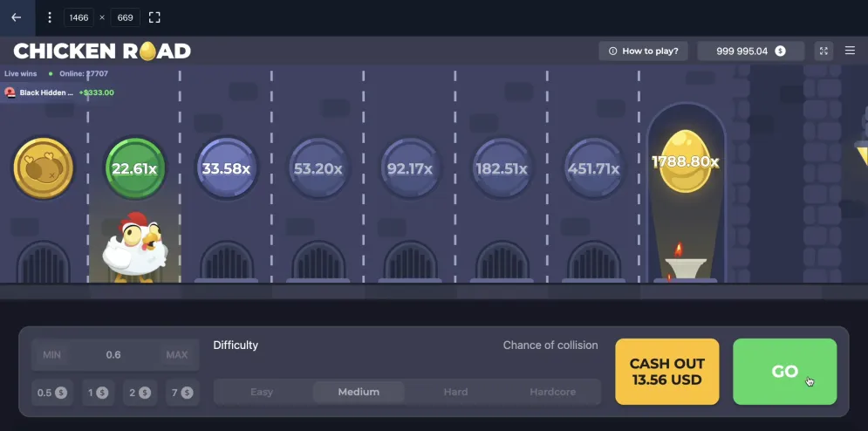Choose the 0.5 $ quick bet
The width and height of the screenshot is (868, 431).
[x=52, y=393]
